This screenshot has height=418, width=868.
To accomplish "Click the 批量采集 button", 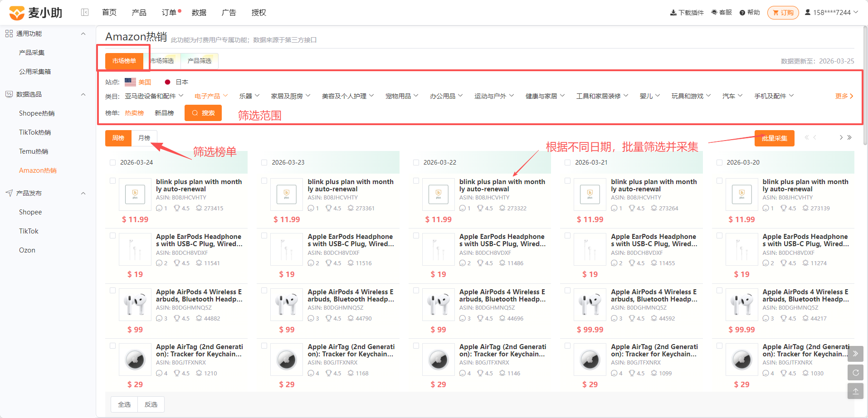I will click(x=775, y=138).
